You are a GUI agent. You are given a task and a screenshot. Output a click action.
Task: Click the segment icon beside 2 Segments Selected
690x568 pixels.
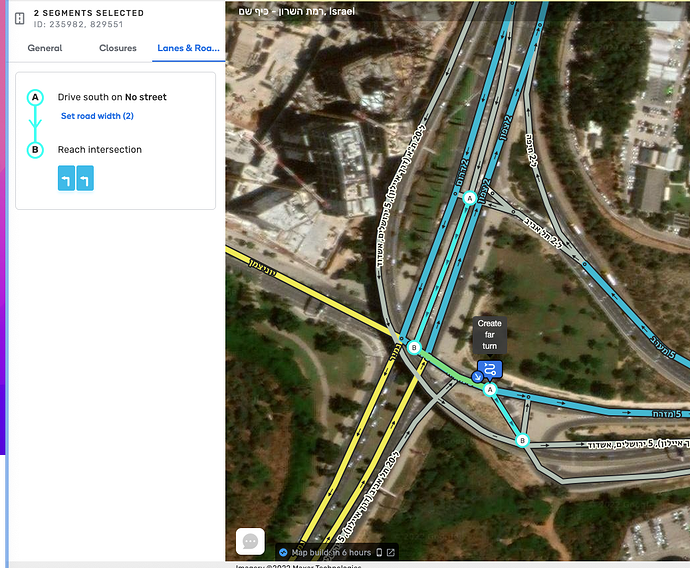[19, 18]
